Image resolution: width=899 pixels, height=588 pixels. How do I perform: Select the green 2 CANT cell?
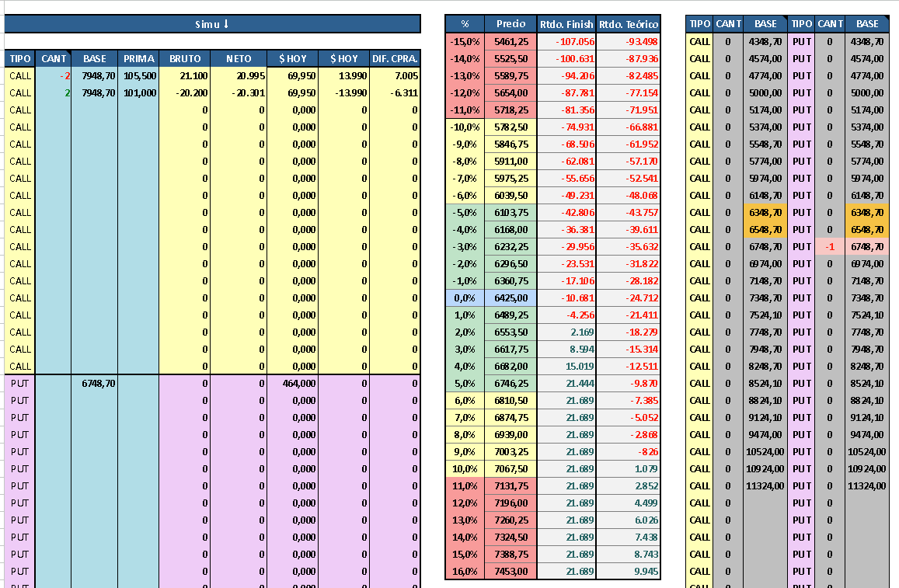[54, 93]
